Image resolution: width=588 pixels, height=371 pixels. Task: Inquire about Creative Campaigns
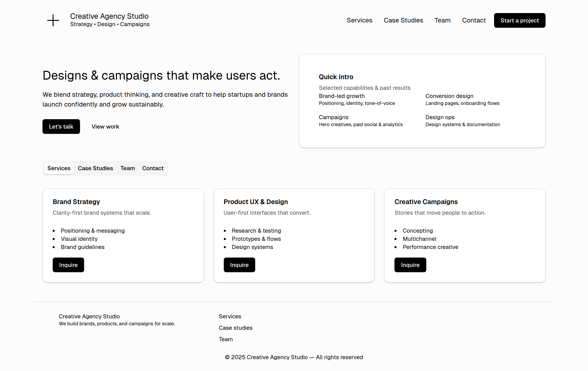(410, 265)
